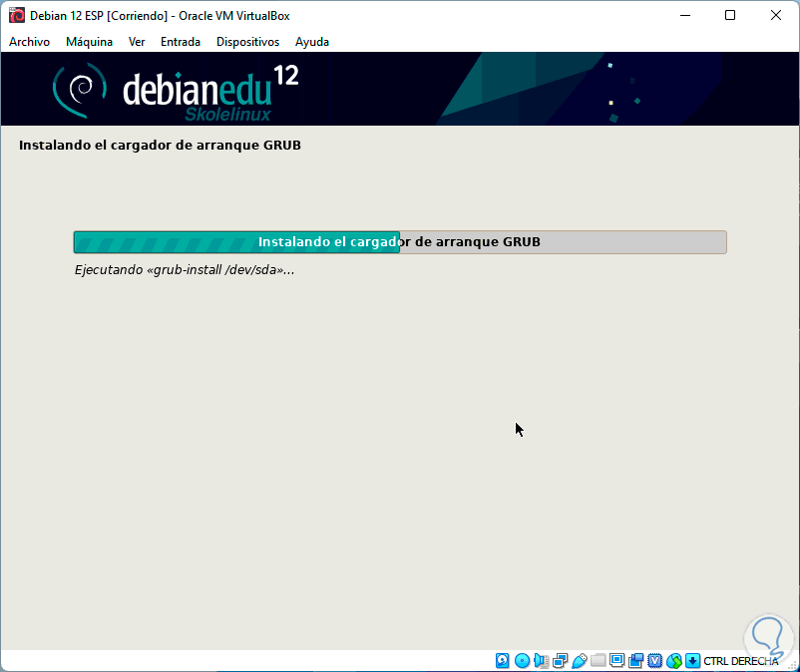Click the audio speaker status icon

[x=541, y=661]
